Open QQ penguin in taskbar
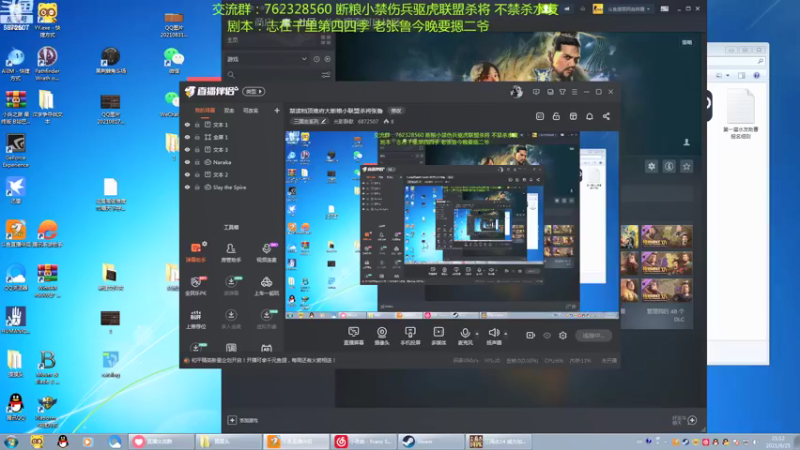 [x=63, y=441]
